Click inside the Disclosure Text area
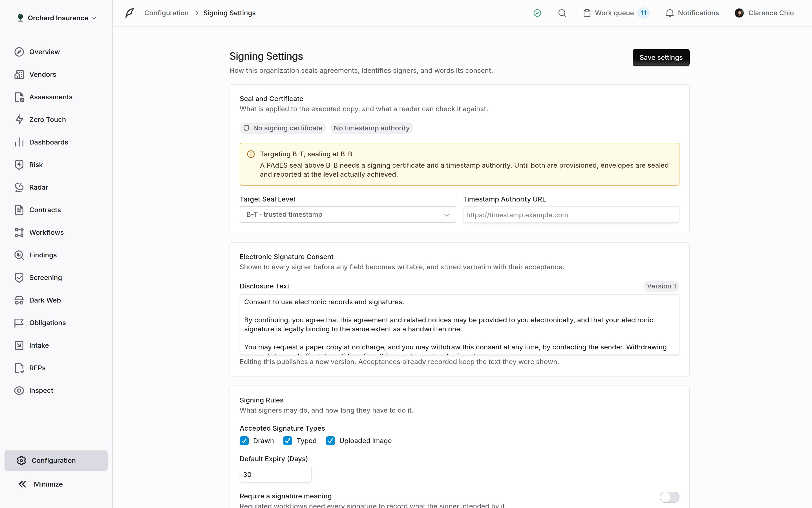The height and width of the screenshot is (508, 812). (x=459, y=325)
